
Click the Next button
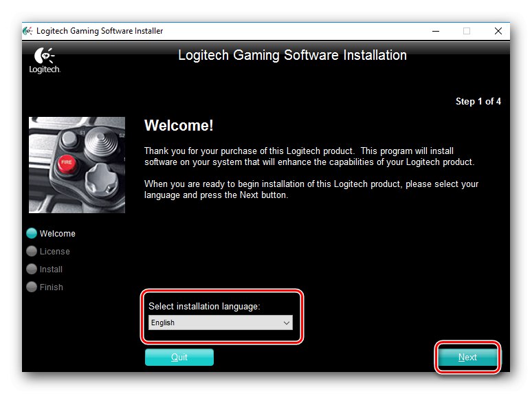pos(467,357)
